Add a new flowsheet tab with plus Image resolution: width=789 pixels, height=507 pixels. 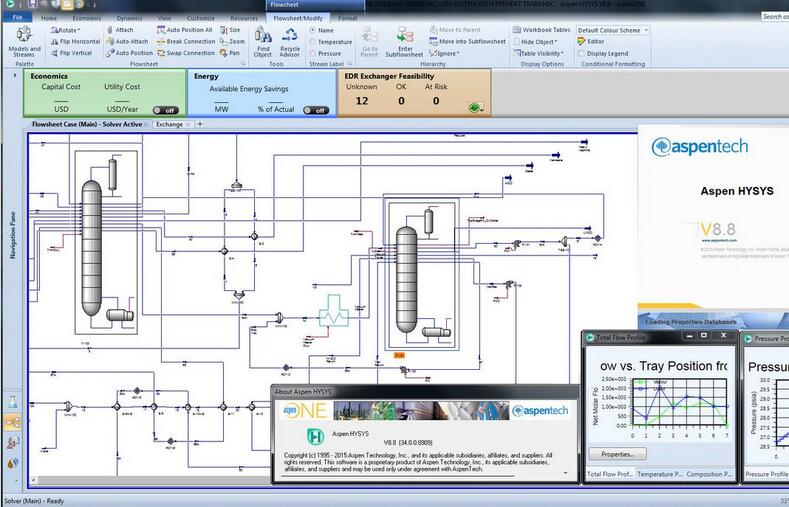click(x=200, y=124)
